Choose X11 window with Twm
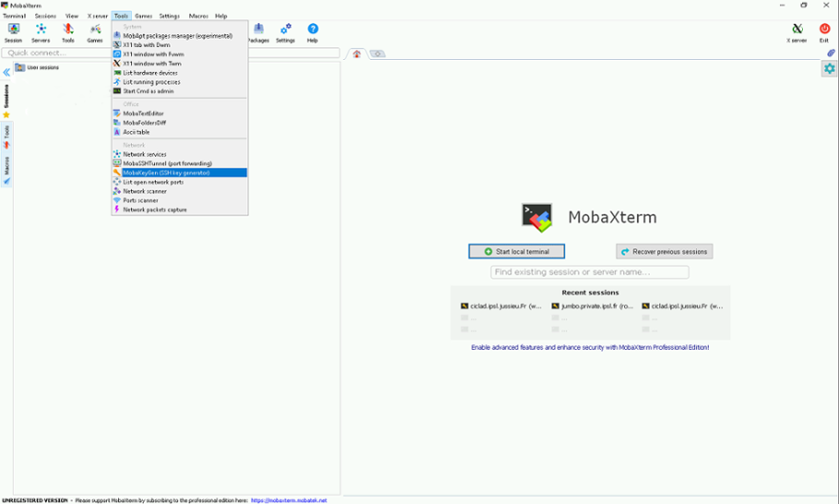839x504 pixels. pos(180,64)
